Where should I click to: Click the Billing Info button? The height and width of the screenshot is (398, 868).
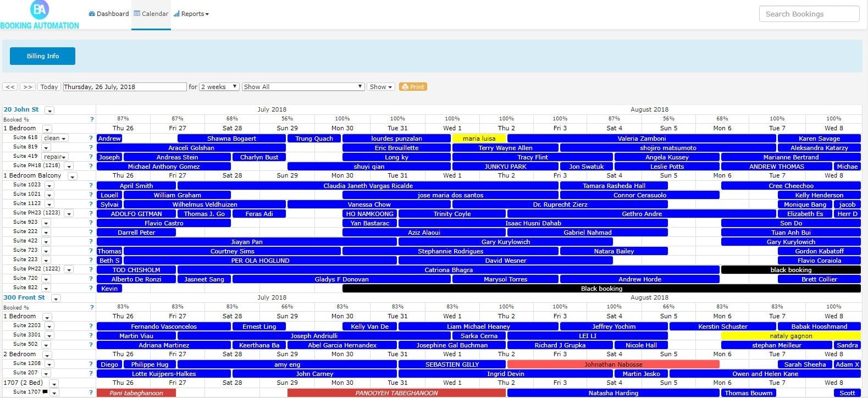[43, 56]
